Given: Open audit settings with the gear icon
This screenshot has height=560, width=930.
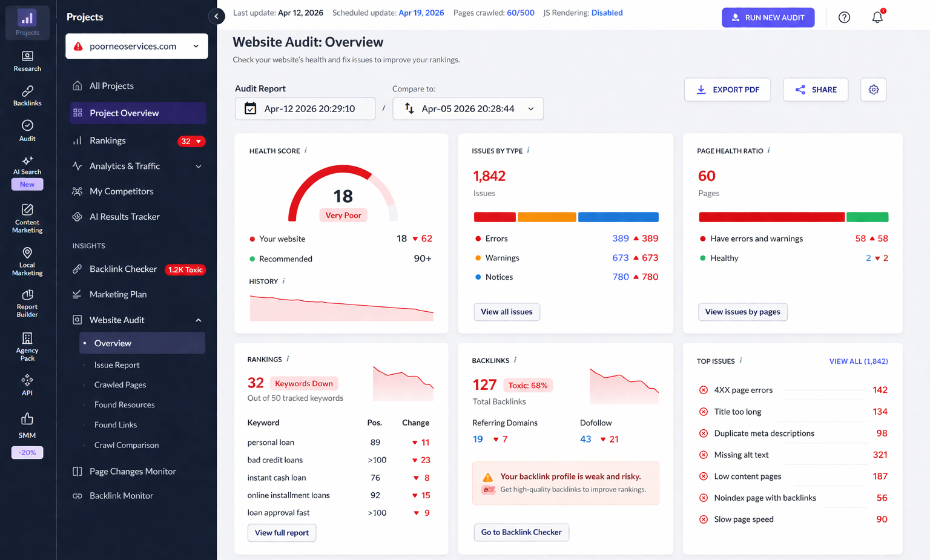Looking at the screenshot, I should 873,89.
